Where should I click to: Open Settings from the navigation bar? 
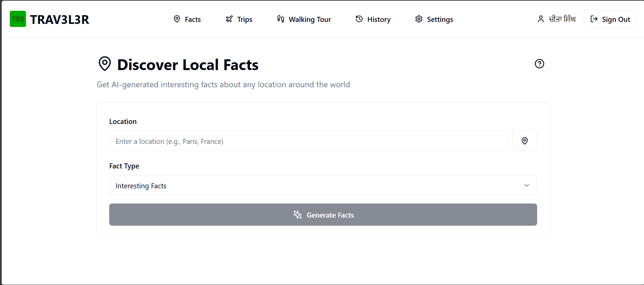pyautogui.click(x=434, y=19)
